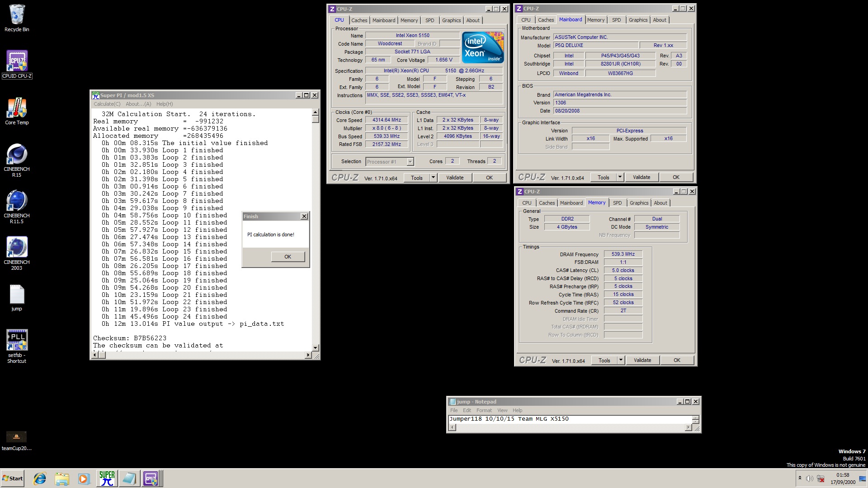The image size is (868, 488).
Task: Open the teamCup20 desktop icon
Action: [17, 441]
